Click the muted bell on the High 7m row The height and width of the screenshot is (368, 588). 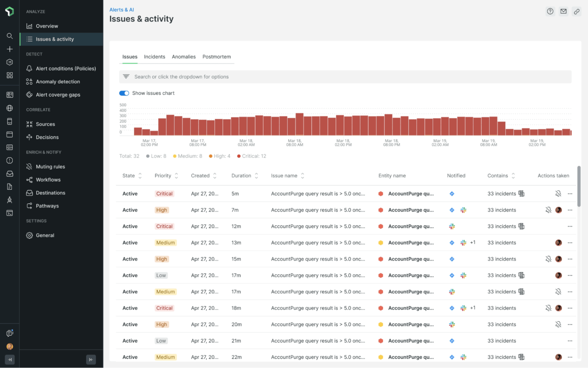tap(549, 210)
